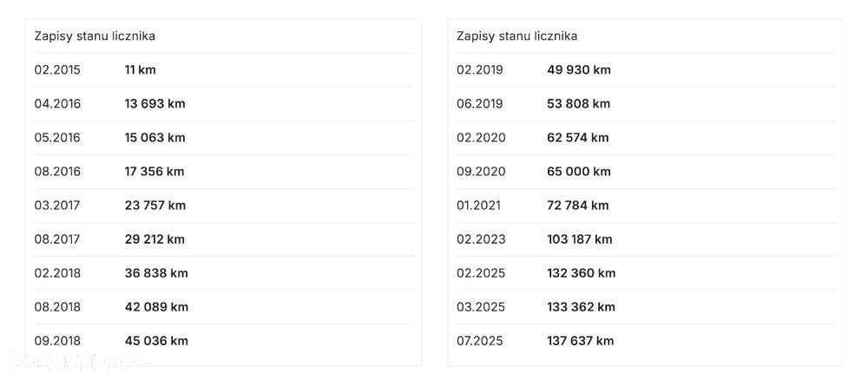Select the 13 693 km reading

[x=155, y=104]
